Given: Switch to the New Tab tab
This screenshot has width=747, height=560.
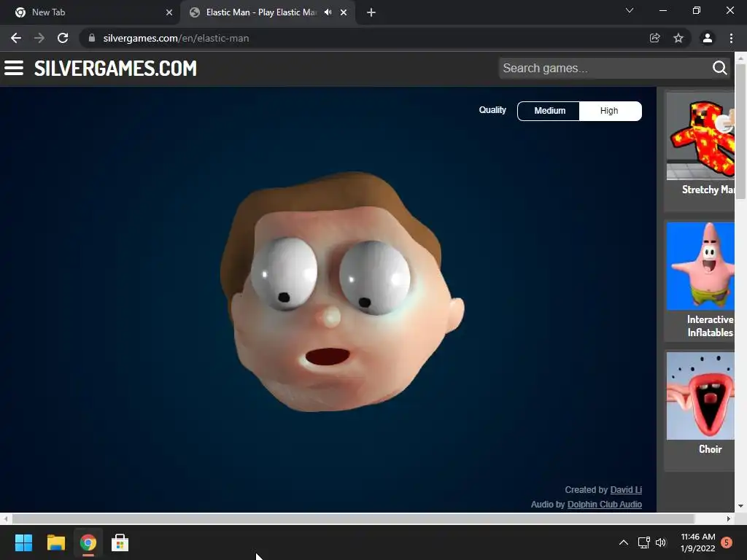Looking at the screenshot, I should pos(90,12).
